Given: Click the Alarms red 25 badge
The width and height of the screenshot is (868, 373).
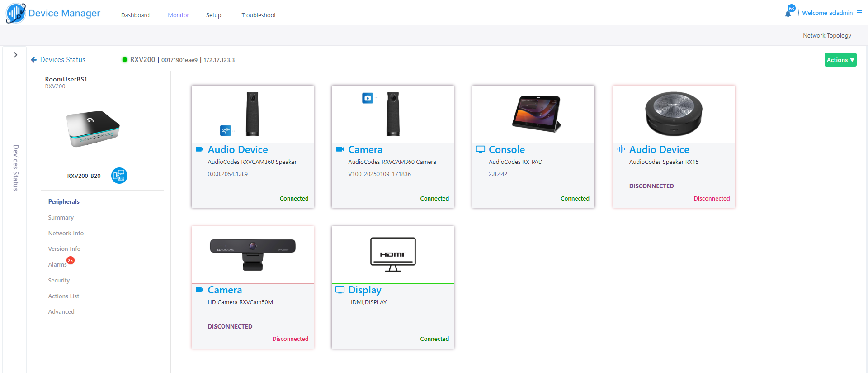Looking at the screenshot, I should coord(71,260).
